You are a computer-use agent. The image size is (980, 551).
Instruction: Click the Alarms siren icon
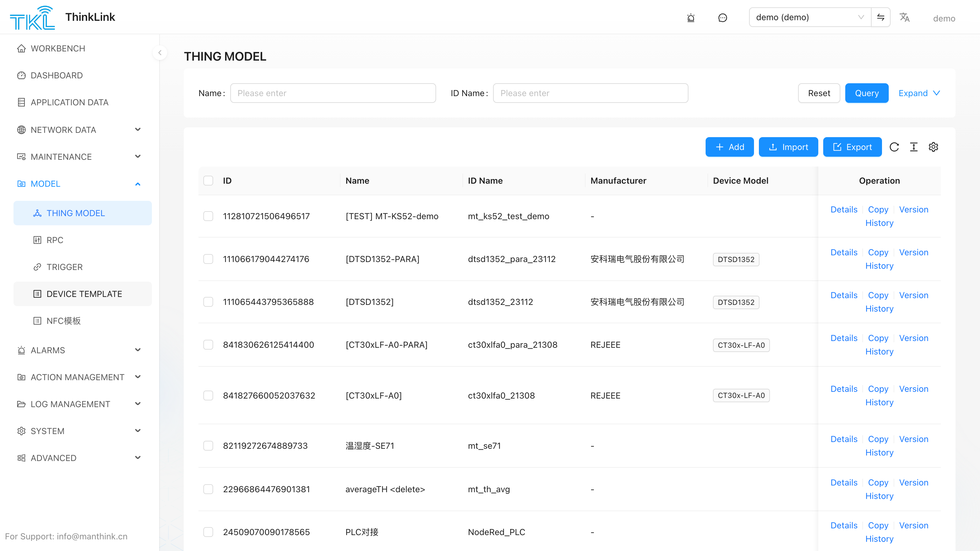pos(21,350)
